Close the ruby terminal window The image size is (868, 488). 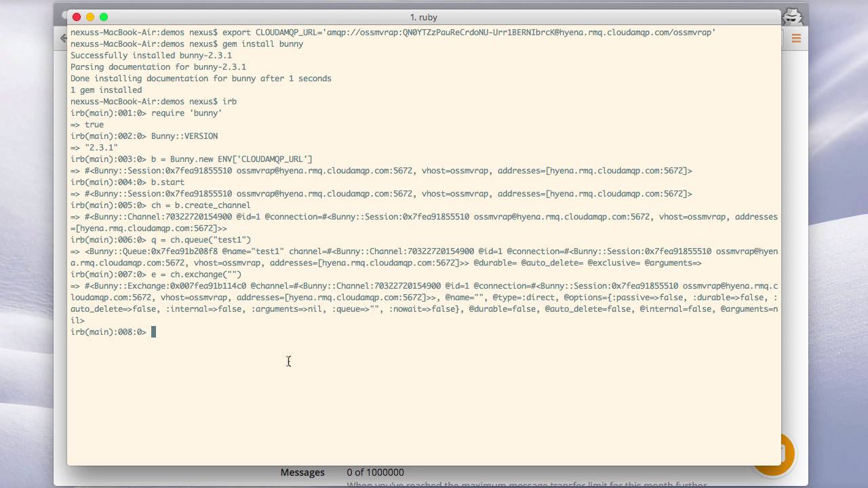coord(77,17)
